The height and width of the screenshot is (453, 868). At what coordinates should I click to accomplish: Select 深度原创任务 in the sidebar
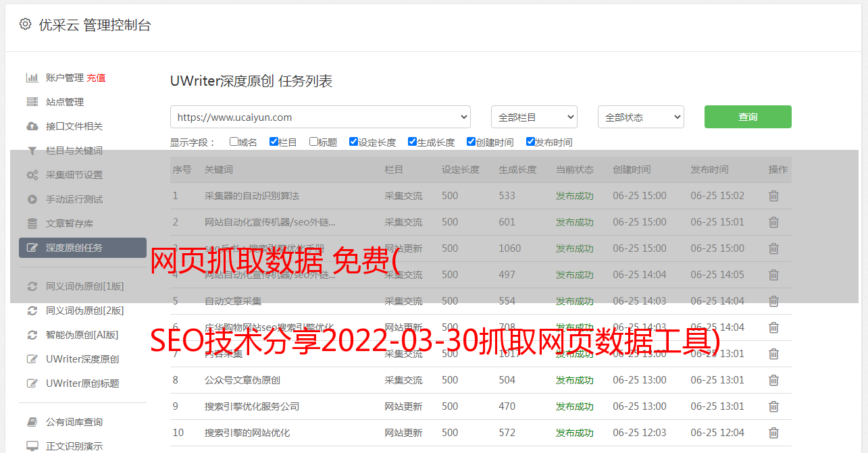tap(82, 248)
